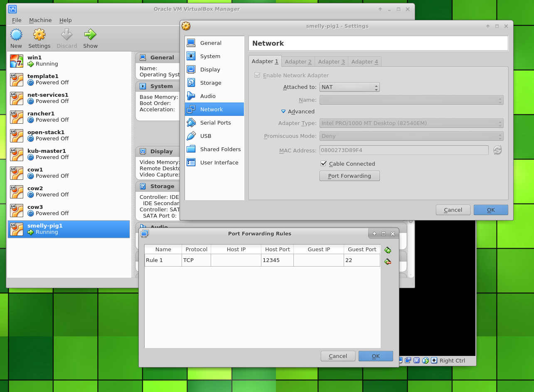Select the win1 virtual machine icon
Image resolution: width=534 pixels, height=392 pixels.
pos(17,61)
